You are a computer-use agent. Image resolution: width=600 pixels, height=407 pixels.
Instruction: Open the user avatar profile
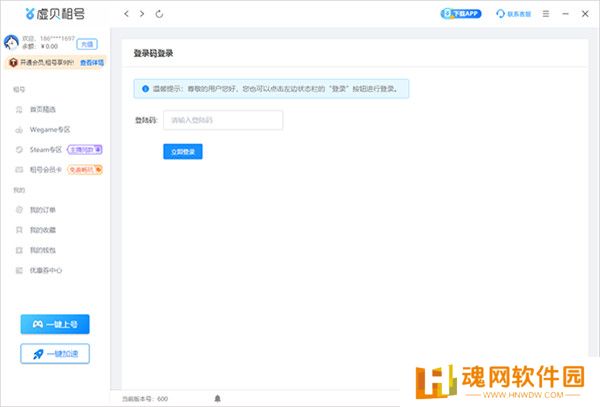pos(11,42)
